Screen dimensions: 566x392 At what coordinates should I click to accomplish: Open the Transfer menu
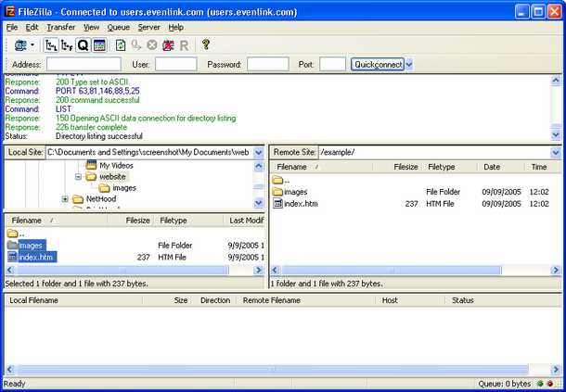click(61, 28)
